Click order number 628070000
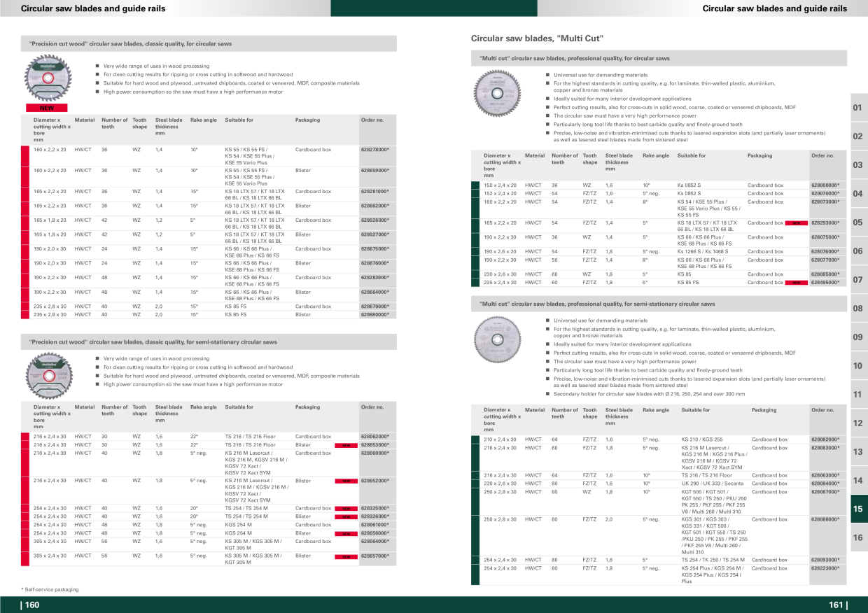Image resolution: width=868 pixels, height=613 pixels. click(825, 193)
